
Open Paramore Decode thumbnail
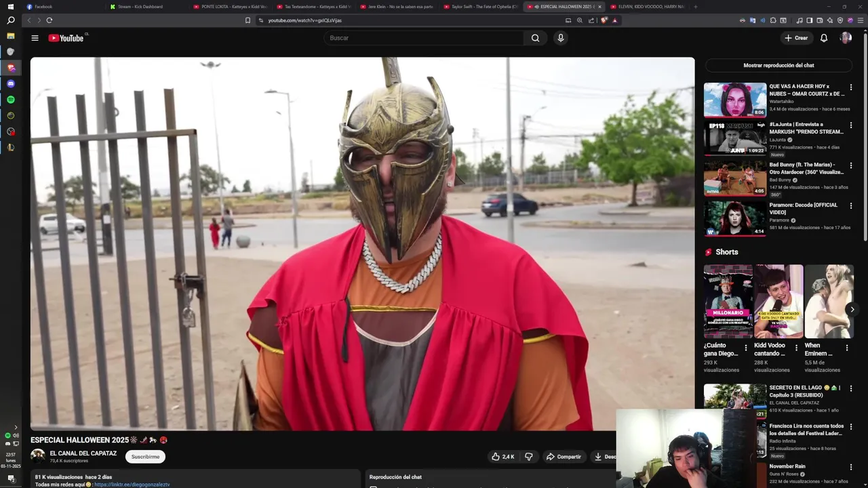pos(735,218)
